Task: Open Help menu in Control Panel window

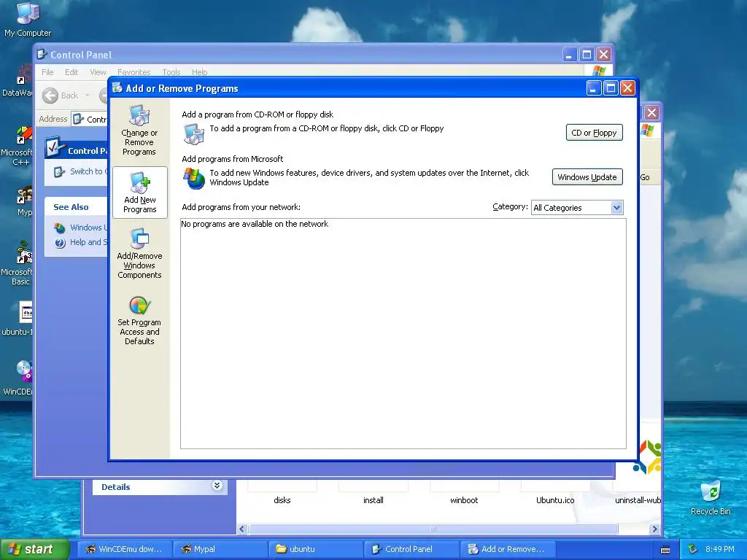Action: (200, 72)
